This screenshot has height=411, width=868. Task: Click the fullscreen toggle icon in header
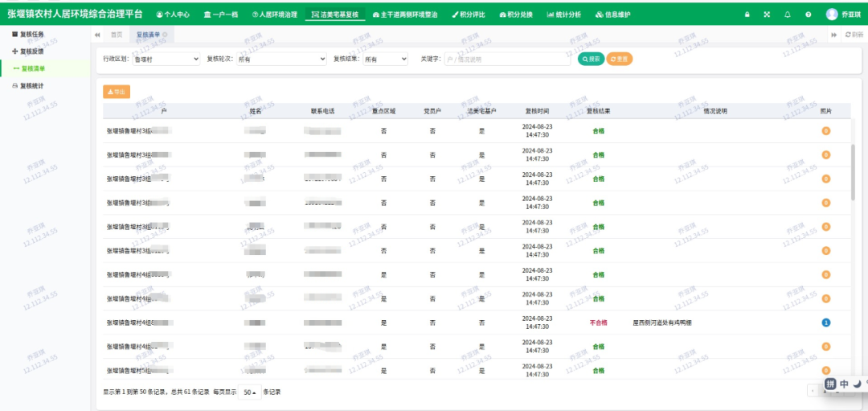click(x=767, y=14)
